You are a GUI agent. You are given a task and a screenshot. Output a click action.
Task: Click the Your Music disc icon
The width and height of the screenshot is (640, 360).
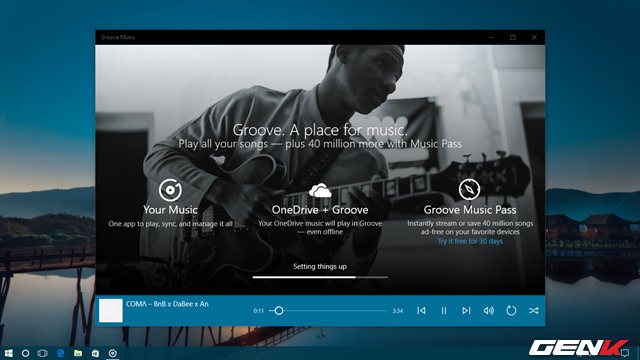pyautogui.click(x=170, y=190)
